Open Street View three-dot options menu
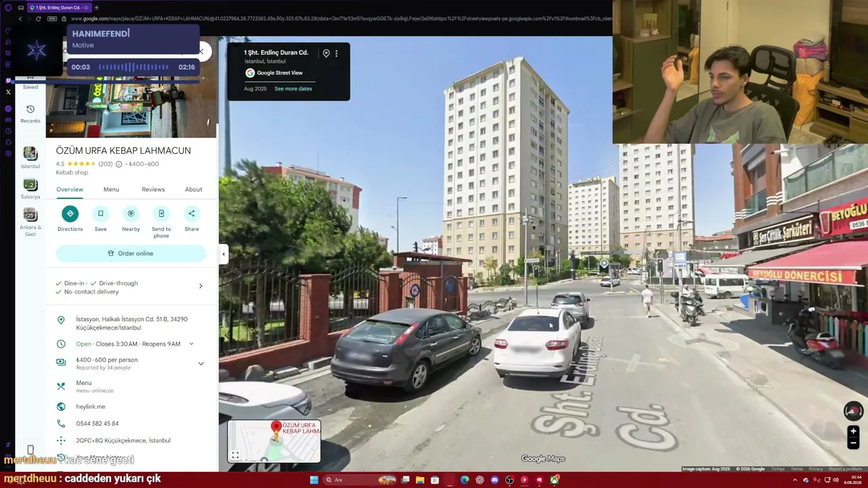The width and height of the screenshot is (868, 488). tap(336, 53)
